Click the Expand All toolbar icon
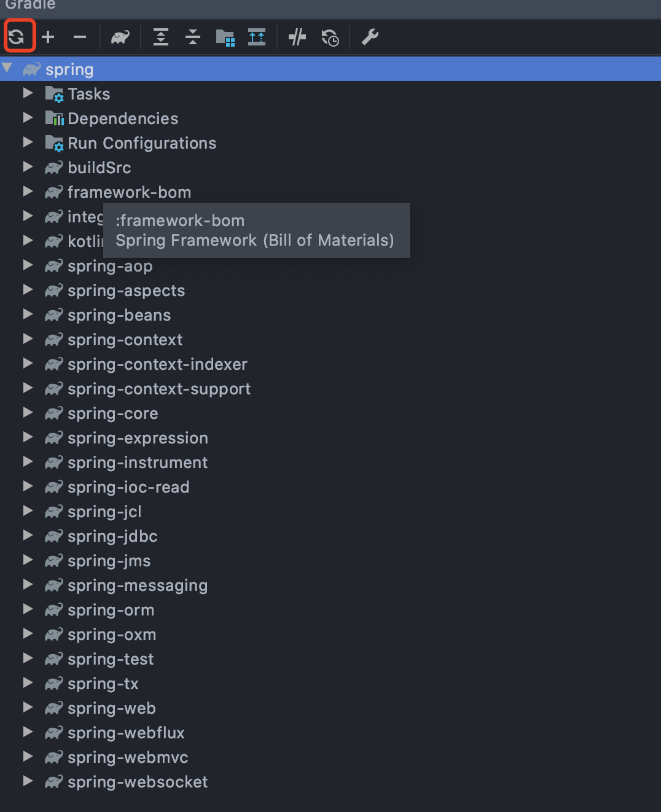 pyautogui.click(x=161, y=37)
